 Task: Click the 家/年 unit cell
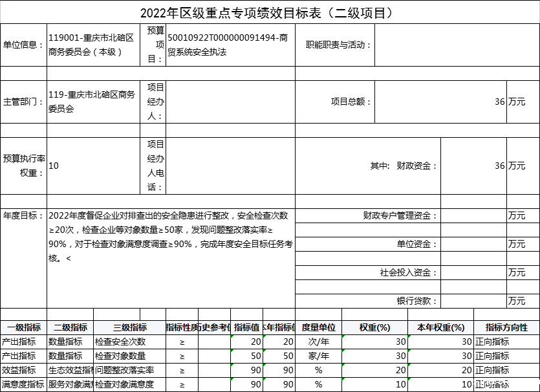tap(319, 356)
